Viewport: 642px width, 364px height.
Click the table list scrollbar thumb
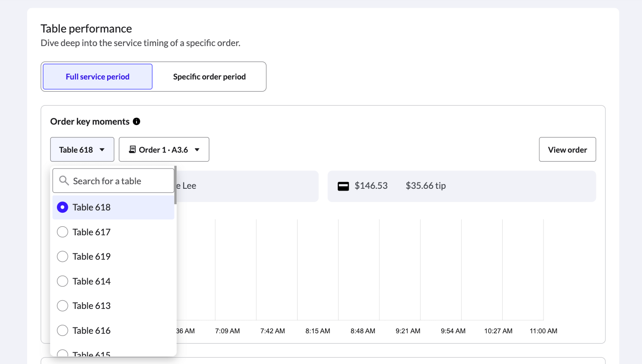(175, 185)
